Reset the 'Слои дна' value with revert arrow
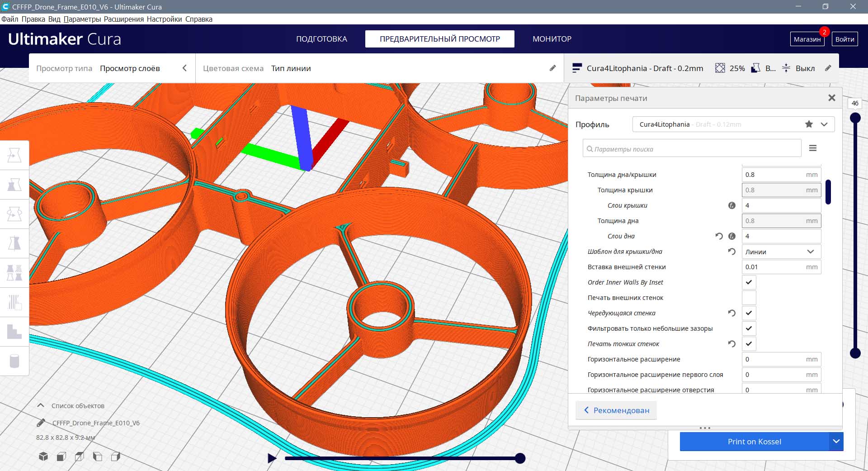This screenshot has width=868, height=471. 719,236
